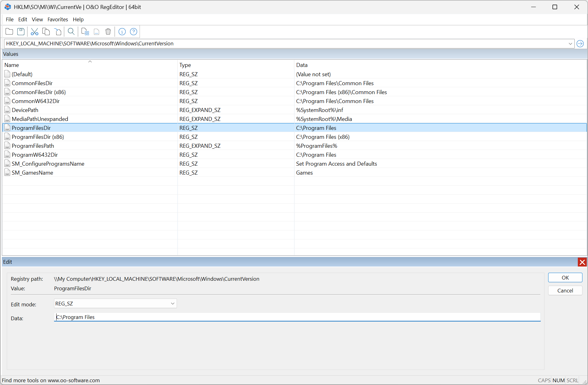Select the ProgramFilesDir row name
The image size is (588, 385).
31,128
